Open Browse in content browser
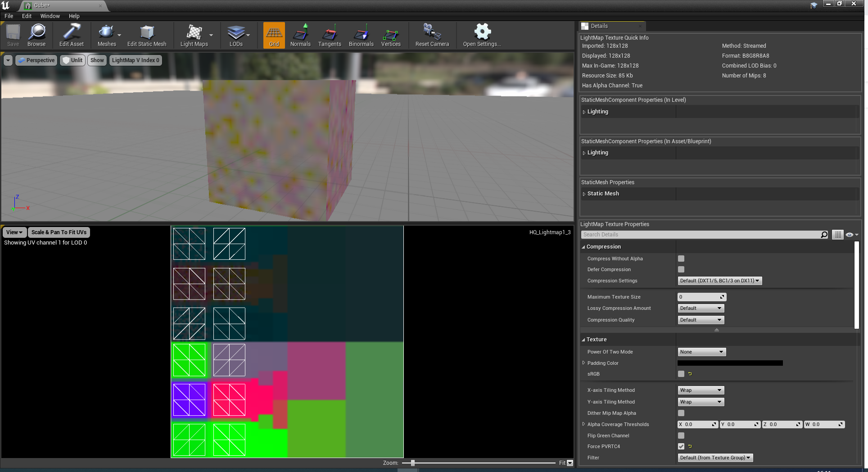This screenshot has height=472, width=868. pos(36,35)
